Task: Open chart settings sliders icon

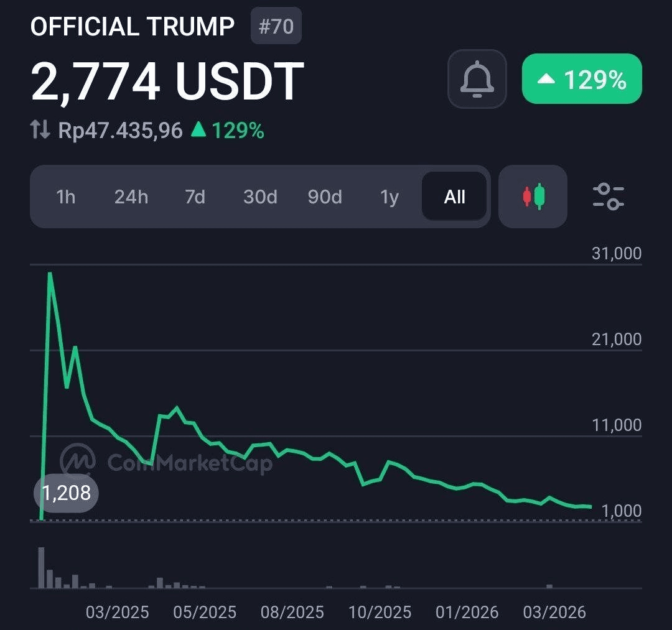Action: click(607, 197)
